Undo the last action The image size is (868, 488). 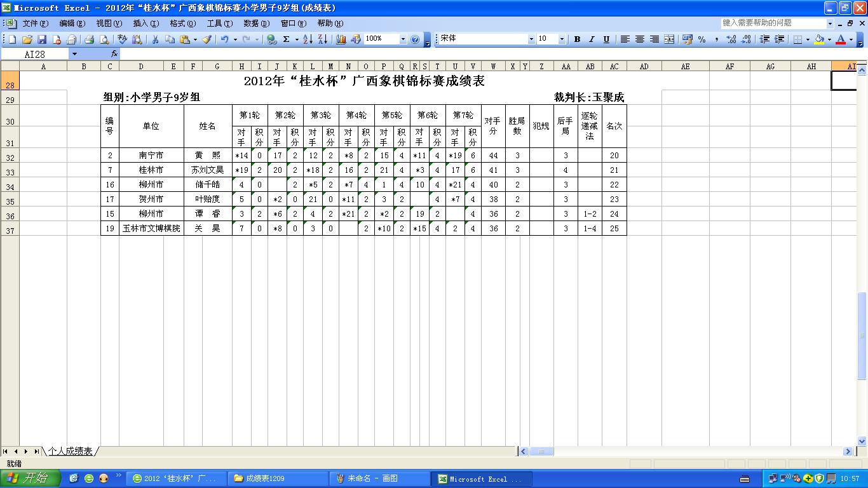224,39
